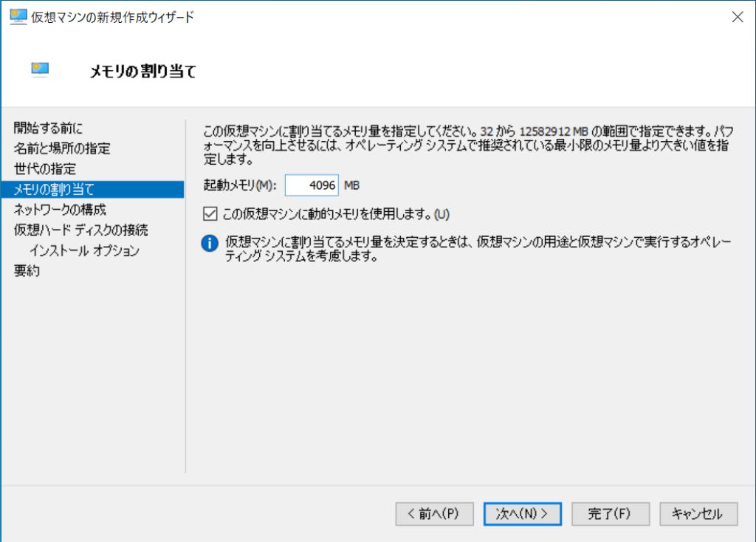Close the wizard window with the X

[738, 16]
